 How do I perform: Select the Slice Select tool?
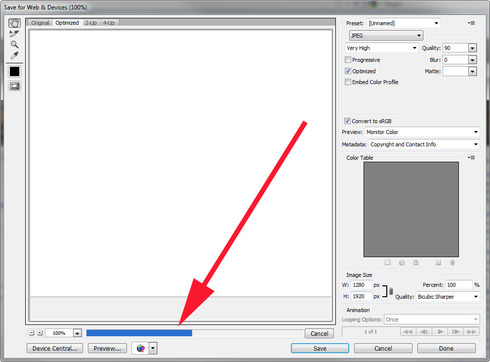[14, 34]
